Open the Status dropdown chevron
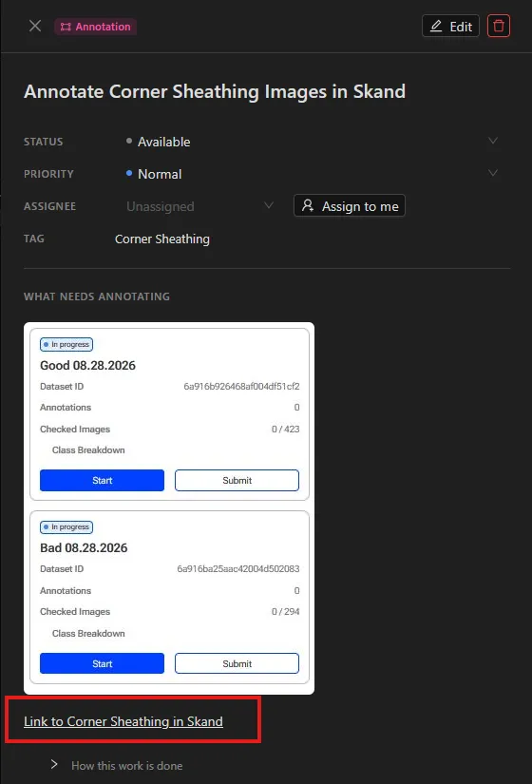 click(493, 141)
